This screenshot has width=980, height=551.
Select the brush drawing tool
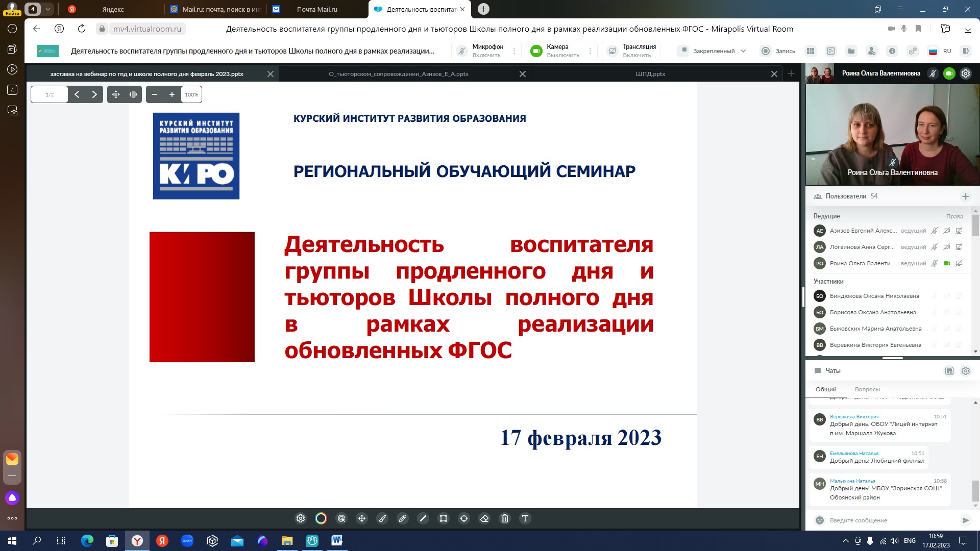pos(382,518)
